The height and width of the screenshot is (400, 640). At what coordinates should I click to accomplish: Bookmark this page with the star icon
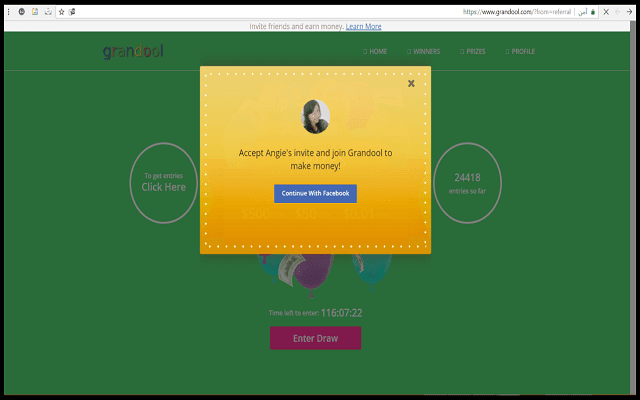tap(62, 12)
